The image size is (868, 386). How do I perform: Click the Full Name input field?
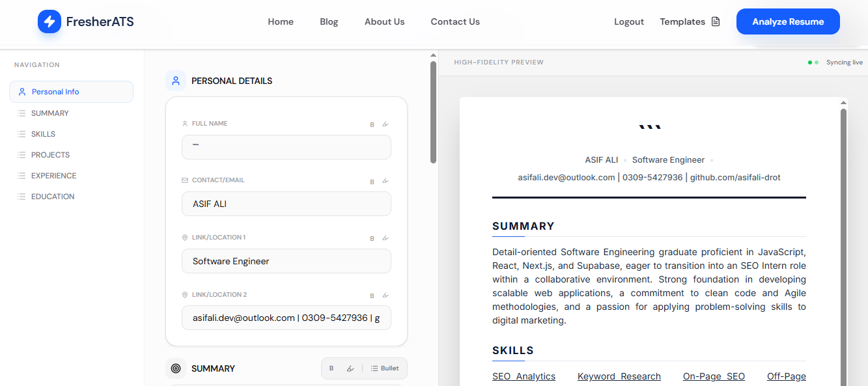287,147
